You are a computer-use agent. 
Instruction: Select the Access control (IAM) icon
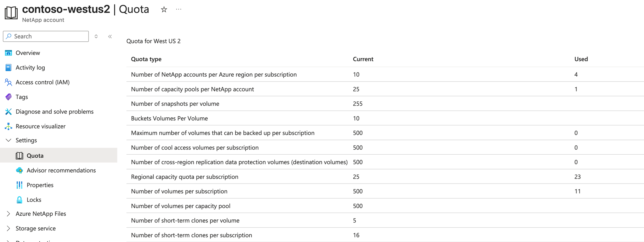pos(8,82)
